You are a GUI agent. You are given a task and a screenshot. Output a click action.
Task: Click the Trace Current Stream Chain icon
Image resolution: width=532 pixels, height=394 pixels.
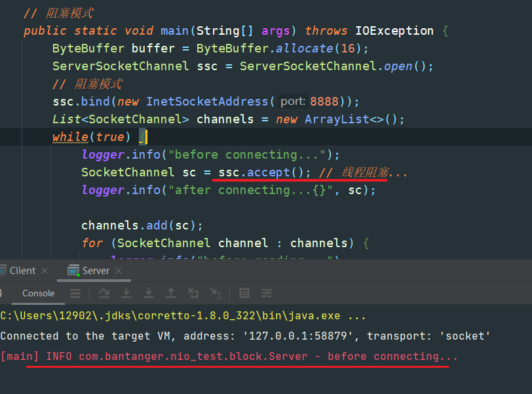tap(267, 293)
